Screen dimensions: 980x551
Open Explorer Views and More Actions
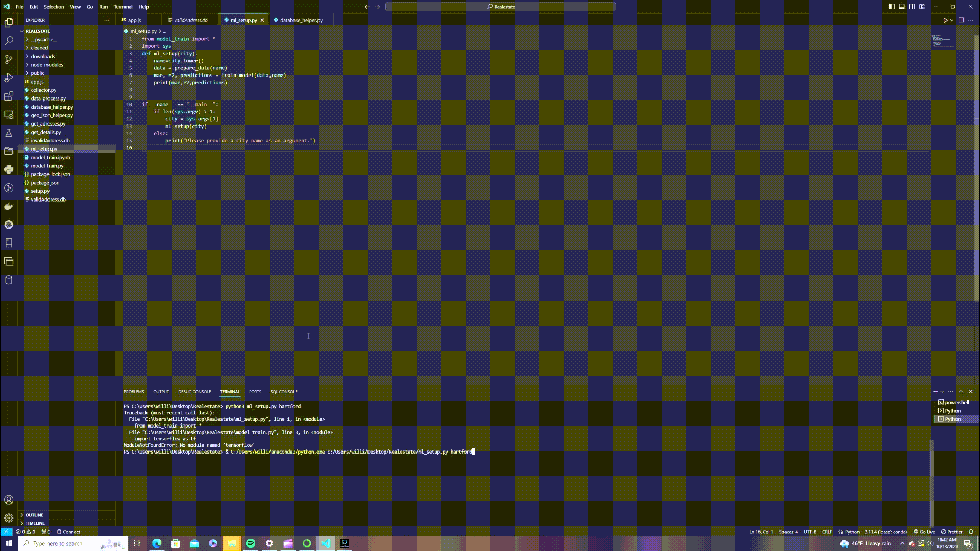(107, 20)
